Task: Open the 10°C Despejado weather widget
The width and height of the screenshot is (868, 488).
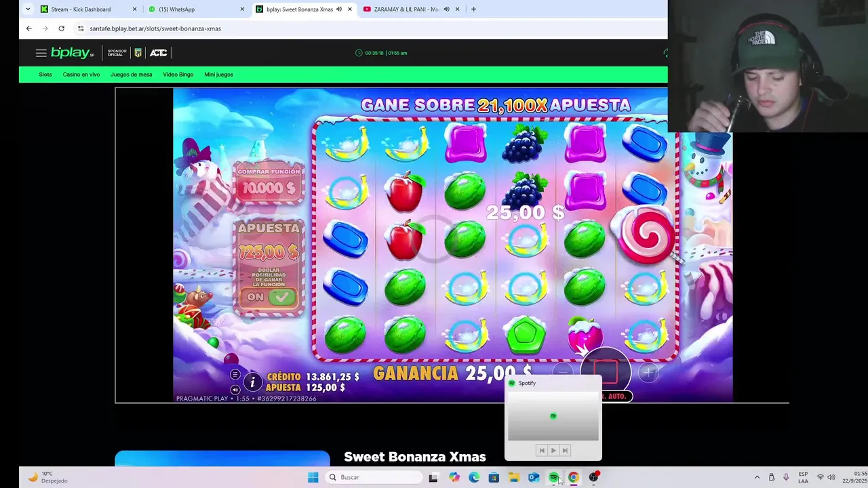Action: click(x=47, y=477)
